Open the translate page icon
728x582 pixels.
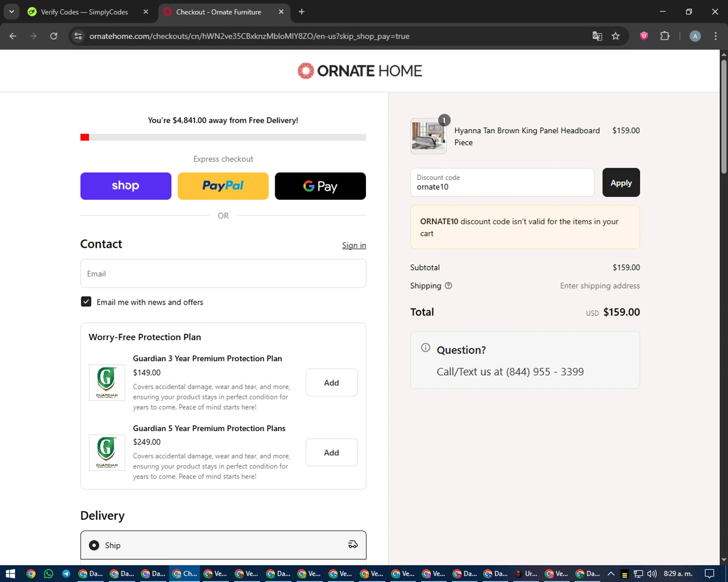tap(597, 36)
